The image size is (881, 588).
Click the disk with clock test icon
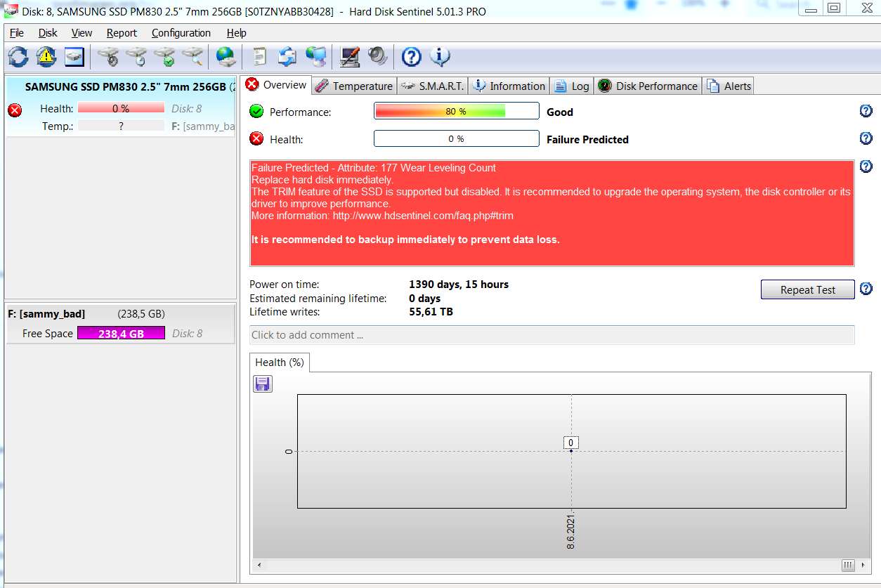pos(136,56)
